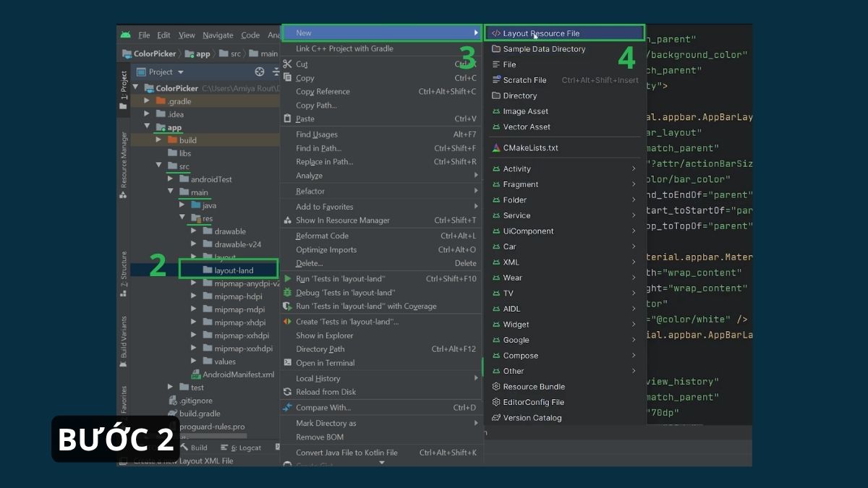Click the Android Studio logo icon
The height and width of the screenshot is (488, 868).
[126, 35]
